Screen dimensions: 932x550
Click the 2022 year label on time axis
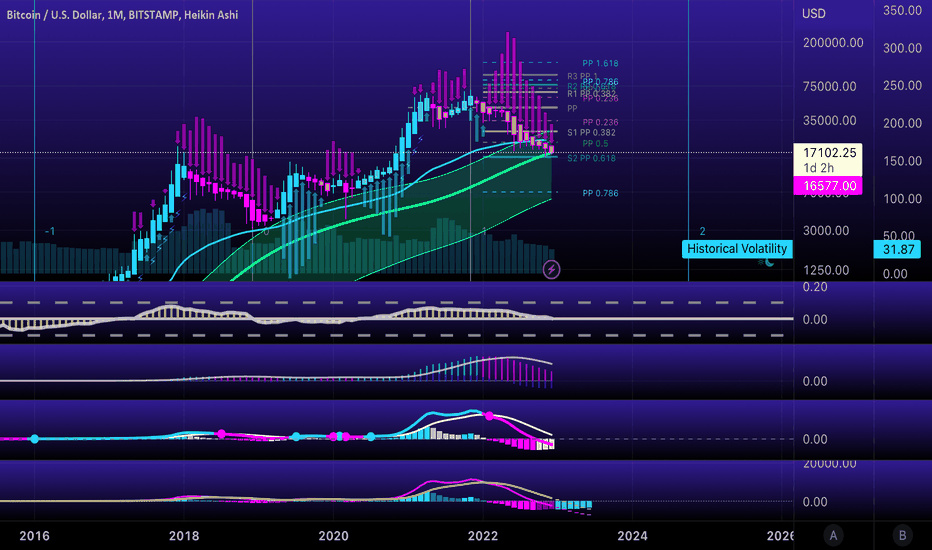pos(483,536)
